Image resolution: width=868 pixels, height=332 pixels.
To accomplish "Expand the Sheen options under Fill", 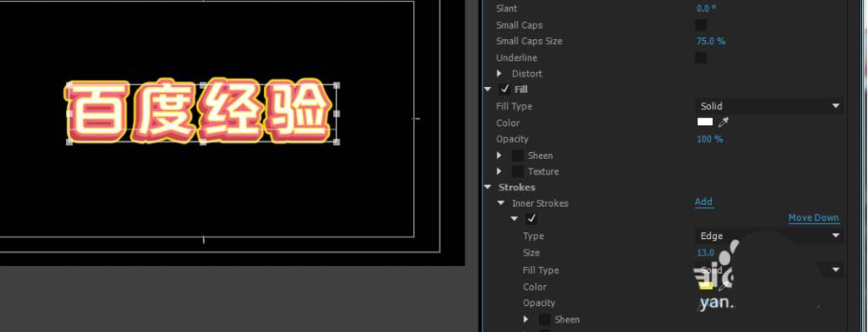I will point(499,156).
